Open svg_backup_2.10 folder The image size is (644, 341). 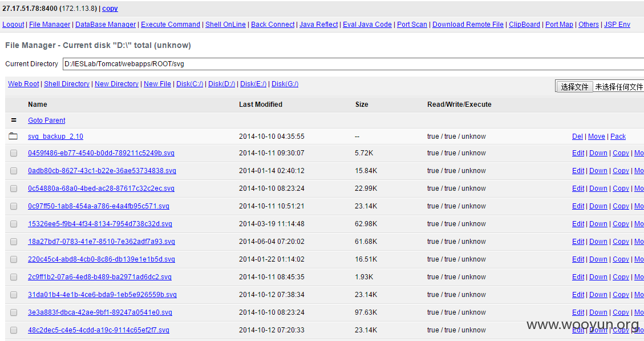[x=55, y=136]
